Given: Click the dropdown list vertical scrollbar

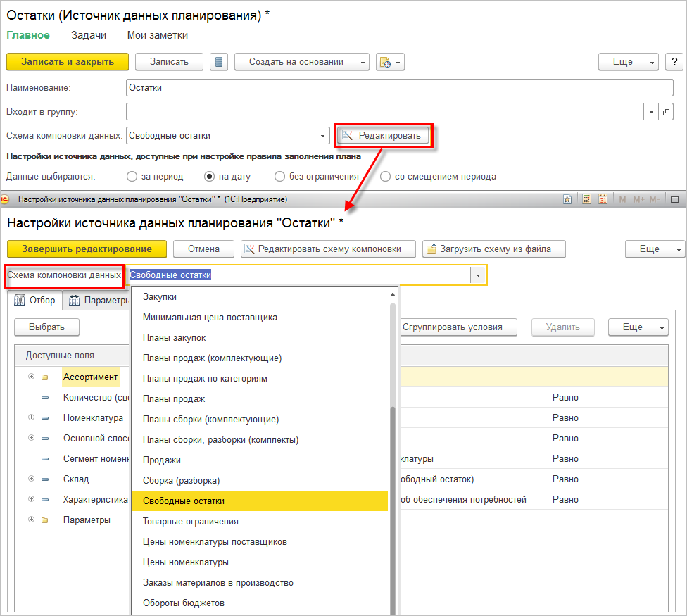Looking at the screenshot, I should (393, 451).
